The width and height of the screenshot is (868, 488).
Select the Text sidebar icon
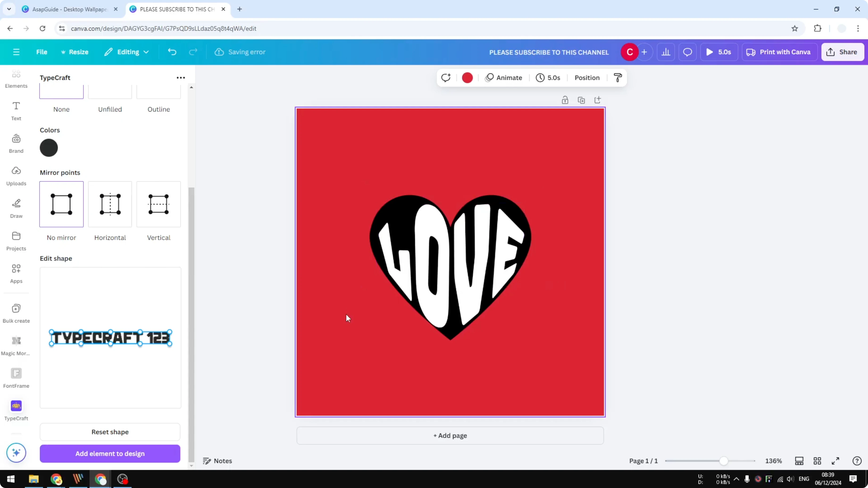16,111
